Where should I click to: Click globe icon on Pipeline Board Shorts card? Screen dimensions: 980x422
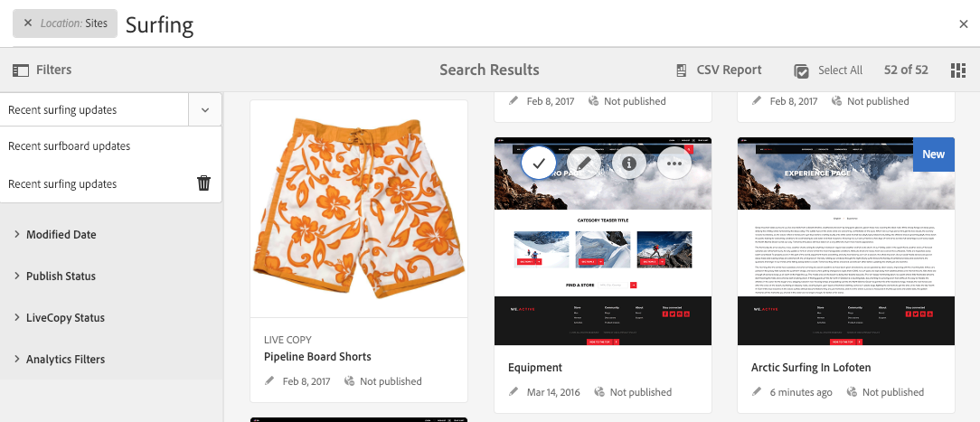pos(349,380)
